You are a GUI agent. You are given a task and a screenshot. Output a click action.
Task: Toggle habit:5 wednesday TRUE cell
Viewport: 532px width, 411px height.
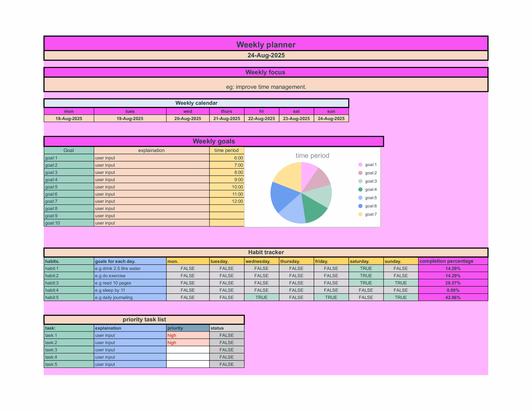point(261,297)
